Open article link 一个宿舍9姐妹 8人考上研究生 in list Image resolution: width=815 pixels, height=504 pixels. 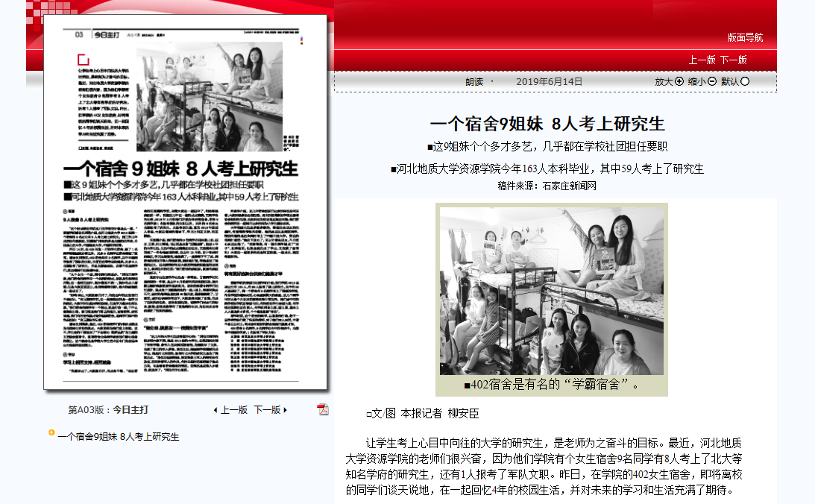[118, 437]
